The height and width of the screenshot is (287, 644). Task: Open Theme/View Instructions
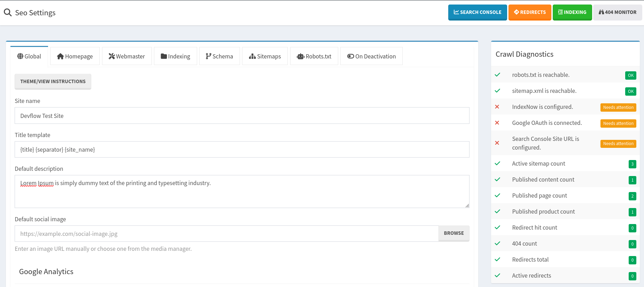tap(53, 81)
